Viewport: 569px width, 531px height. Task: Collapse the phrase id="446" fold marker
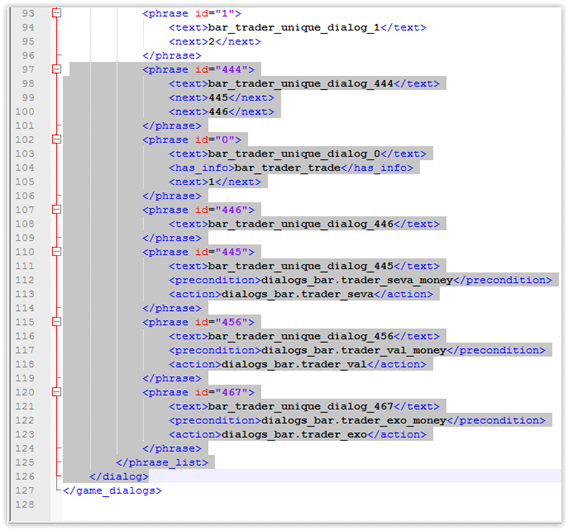coord(57,209)
